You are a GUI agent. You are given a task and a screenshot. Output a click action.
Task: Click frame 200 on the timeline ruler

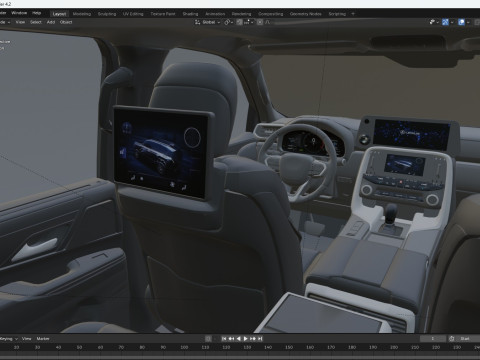coord(394,347)
